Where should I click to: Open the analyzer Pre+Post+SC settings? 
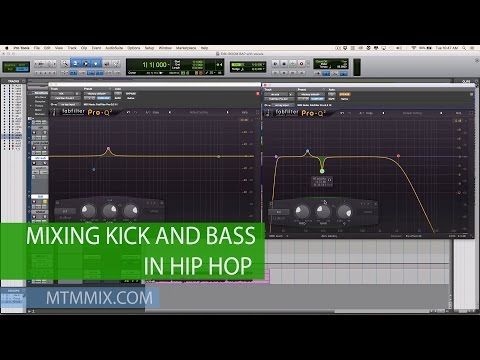tap(413, 236)
